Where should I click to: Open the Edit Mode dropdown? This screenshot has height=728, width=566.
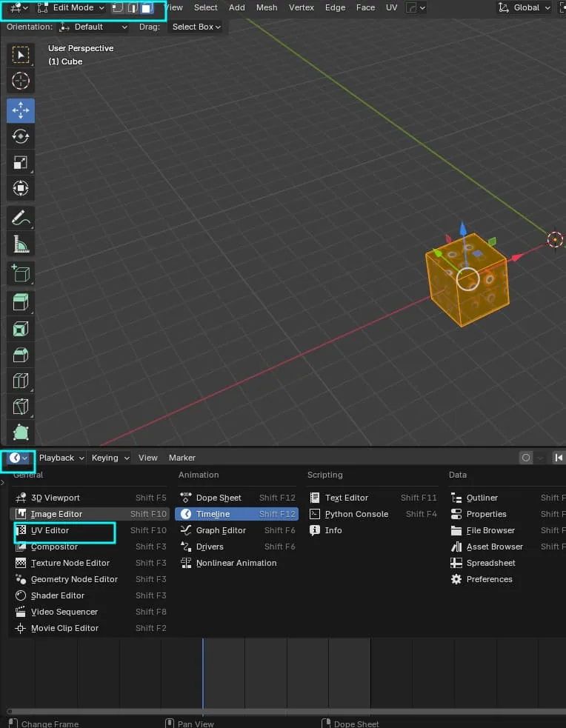pos(70,8)
